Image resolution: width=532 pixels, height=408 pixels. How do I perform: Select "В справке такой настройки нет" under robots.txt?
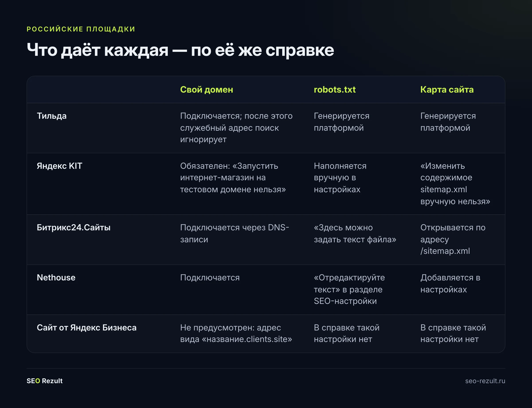pos(346,333)
